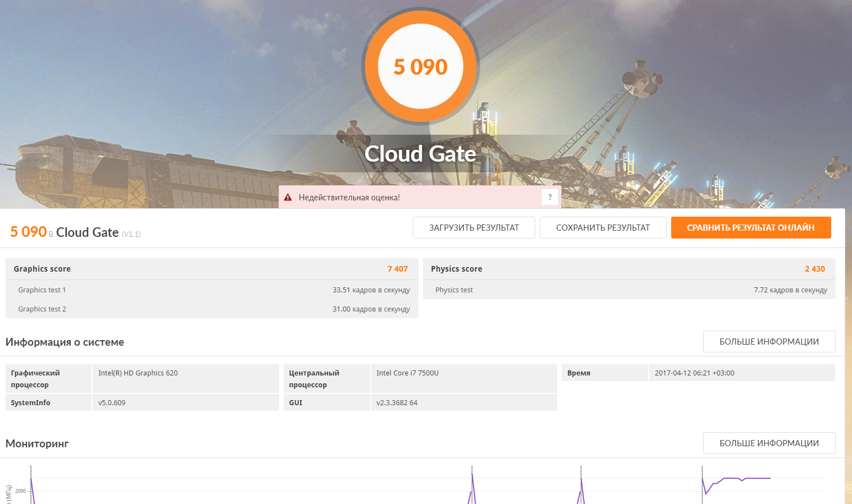The width and height of the screenshot is (852, 504).
Task: Select 7.72 кадров в секунду value
Action: 791,290
